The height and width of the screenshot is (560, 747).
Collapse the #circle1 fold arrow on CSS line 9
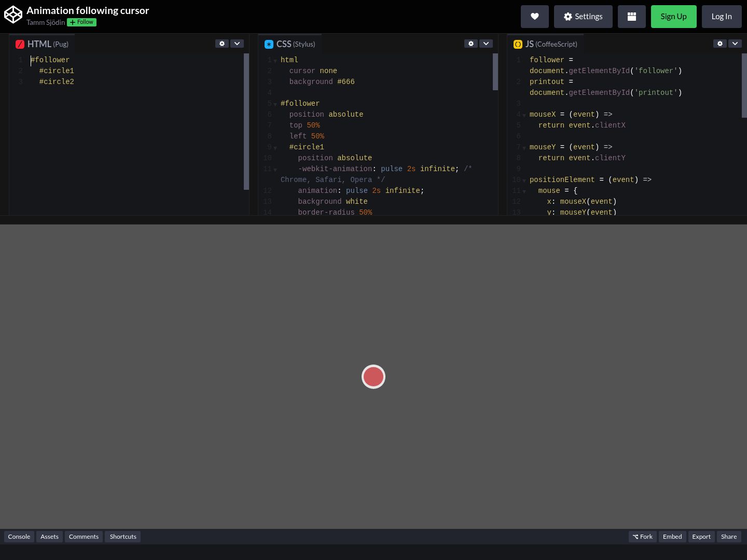(x=275, y=148)
